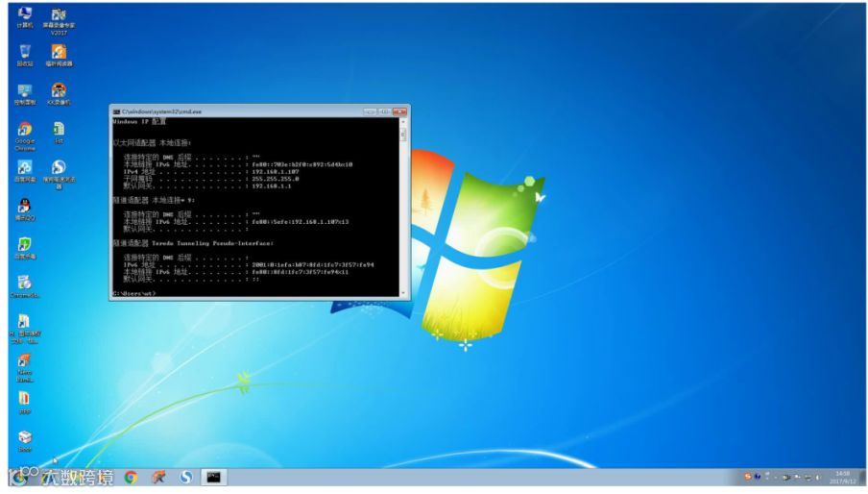Open Sogou browser from the taskbar

186,478
